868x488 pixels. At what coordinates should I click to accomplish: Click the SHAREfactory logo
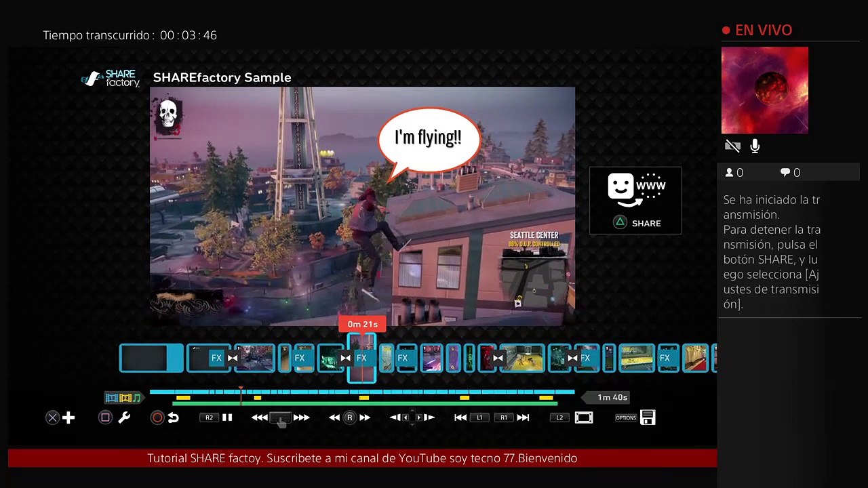pos(111,79)
